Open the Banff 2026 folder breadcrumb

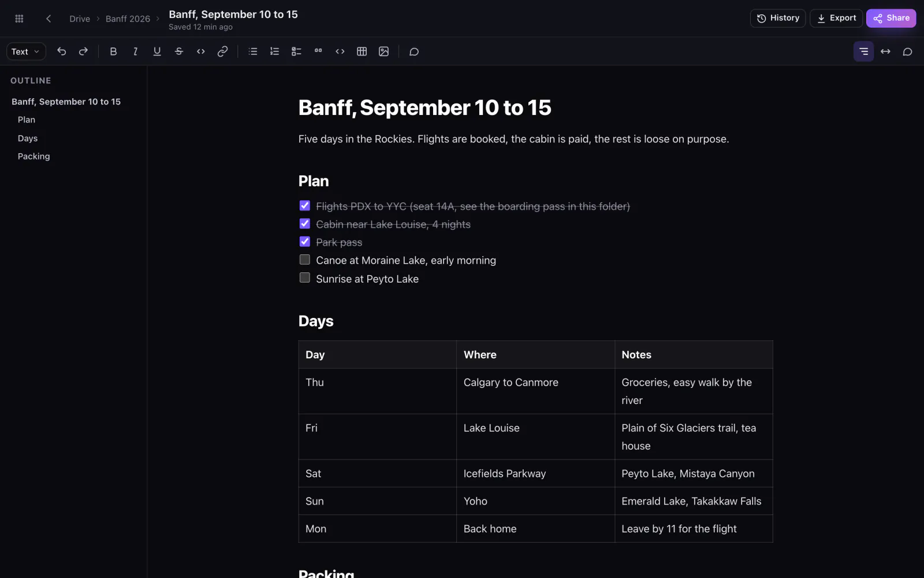tap(128, 18)
